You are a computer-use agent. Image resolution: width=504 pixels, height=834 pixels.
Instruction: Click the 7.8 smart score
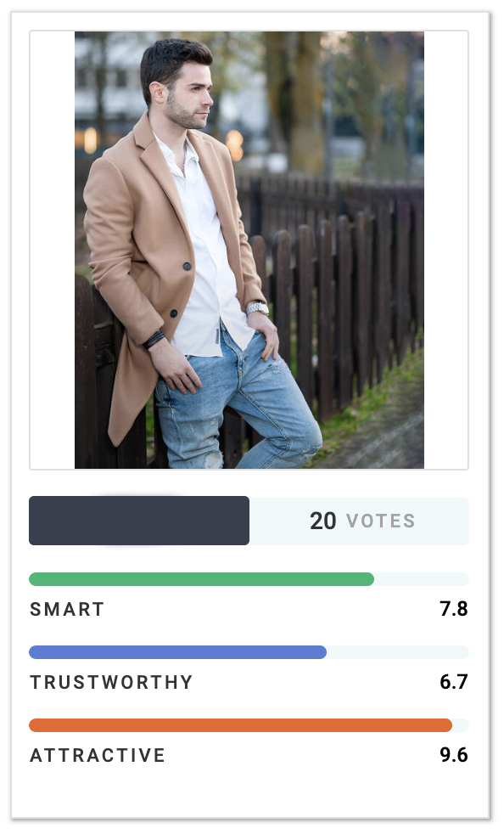click(453, 609)
